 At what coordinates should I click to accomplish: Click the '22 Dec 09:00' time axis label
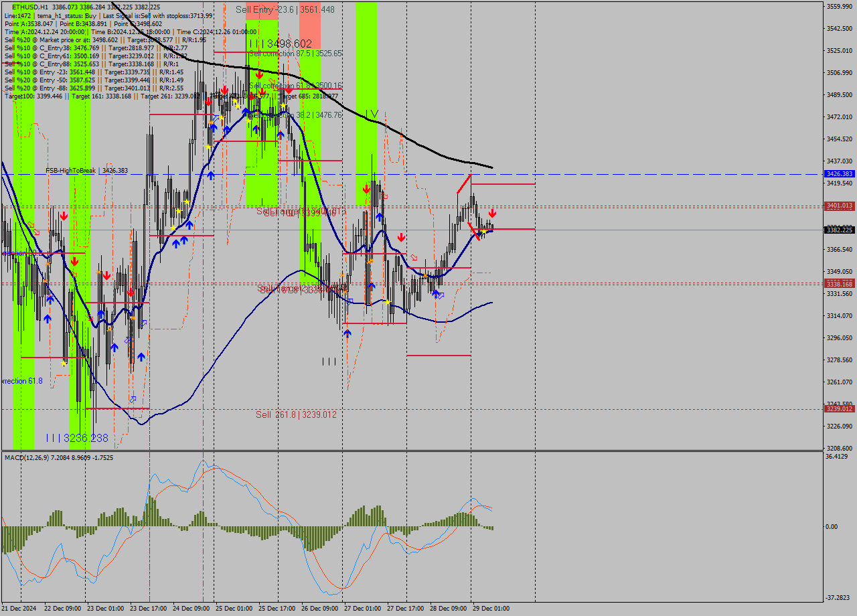pos(62,609)
